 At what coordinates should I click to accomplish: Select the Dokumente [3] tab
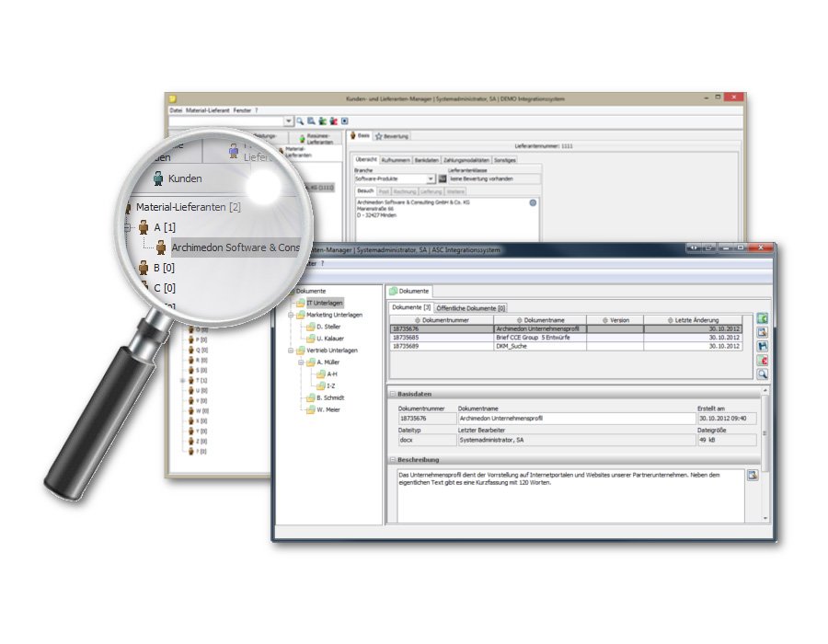[411, 307]
